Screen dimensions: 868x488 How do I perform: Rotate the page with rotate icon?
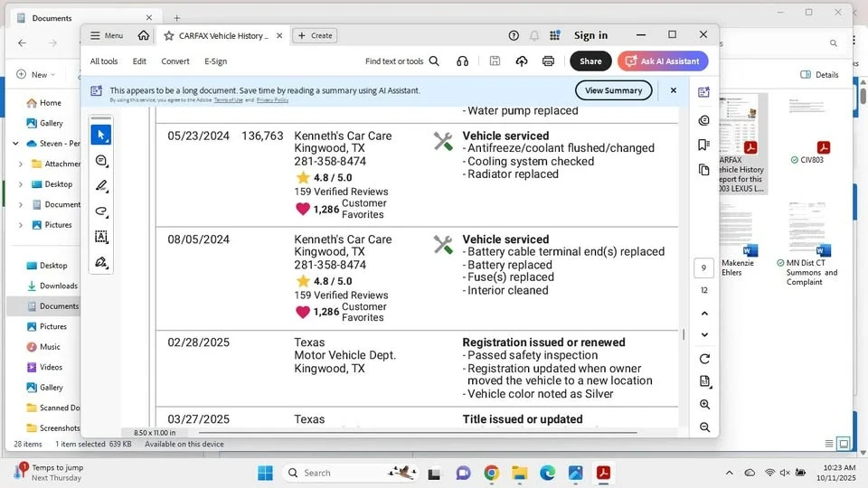(704, 359)
